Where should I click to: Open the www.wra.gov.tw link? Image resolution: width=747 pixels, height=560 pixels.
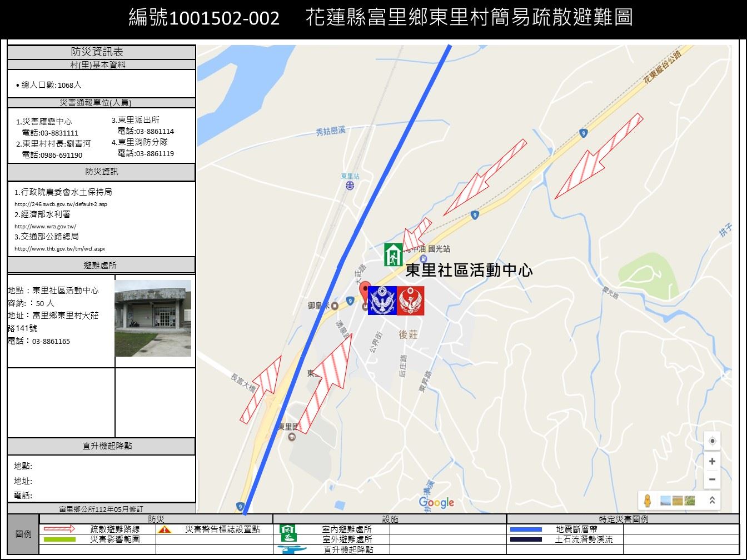[45, 226]
